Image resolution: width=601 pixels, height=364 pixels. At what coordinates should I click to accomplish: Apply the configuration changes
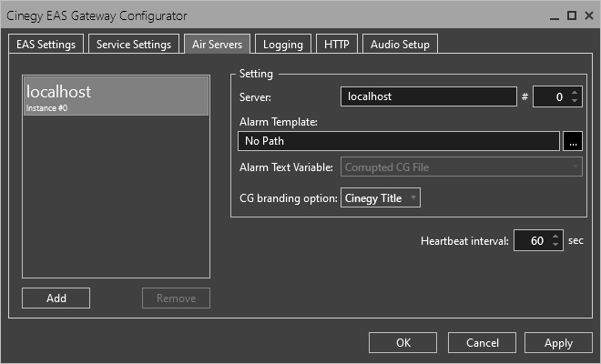(558, 343)
